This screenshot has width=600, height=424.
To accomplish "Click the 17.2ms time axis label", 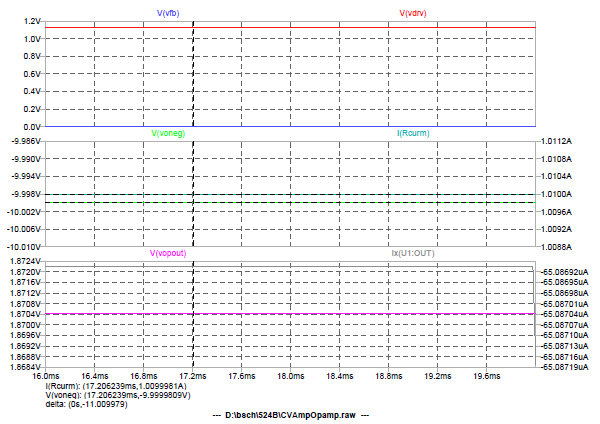I will click(193, 376).
